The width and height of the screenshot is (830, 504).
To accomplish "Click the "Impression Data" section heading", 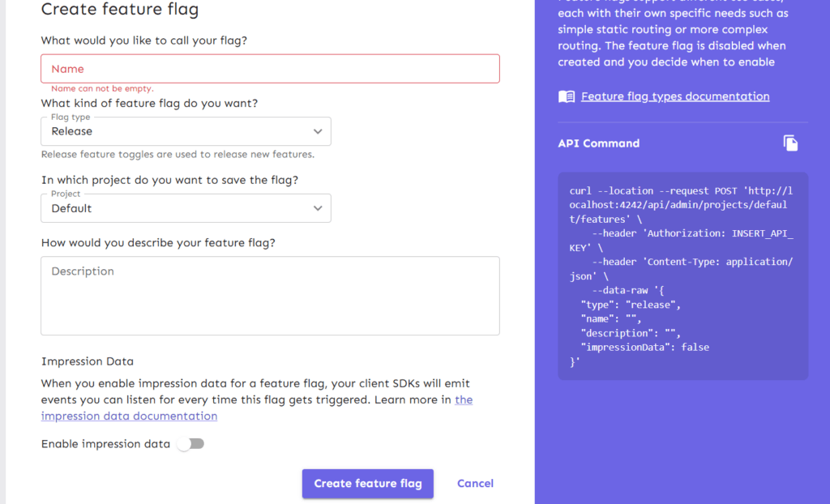I will [x=88, y=361].
